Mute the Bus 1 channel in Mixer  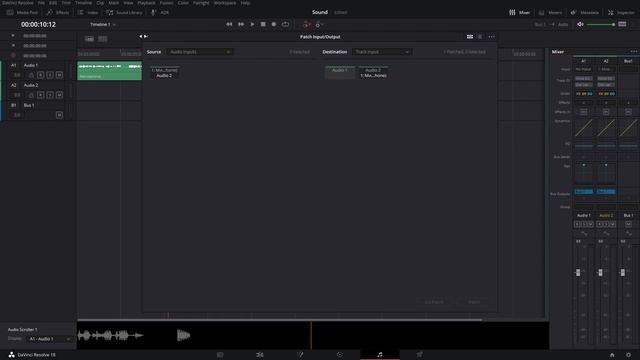click(x=628, y=224)
